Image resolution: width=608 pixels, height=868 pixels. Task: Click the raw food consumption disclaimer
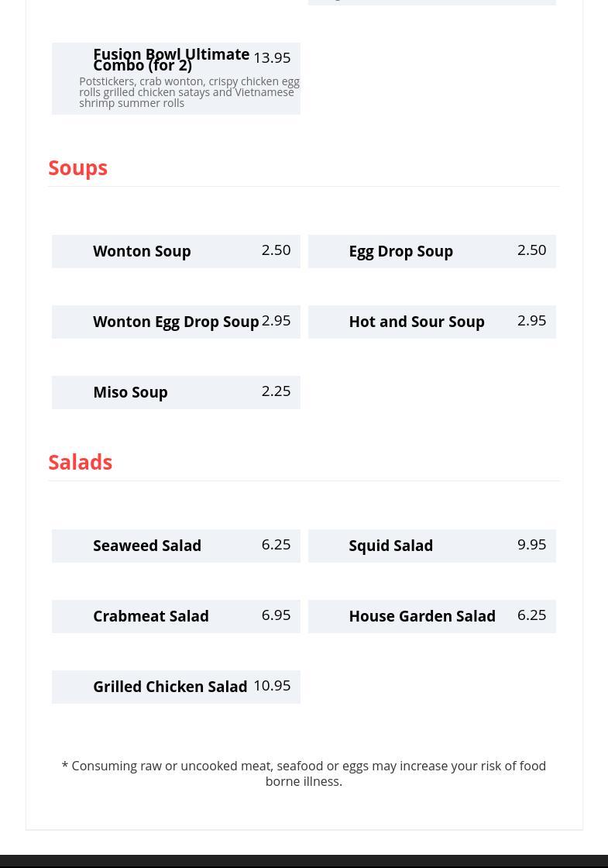(x=304, y=773)
